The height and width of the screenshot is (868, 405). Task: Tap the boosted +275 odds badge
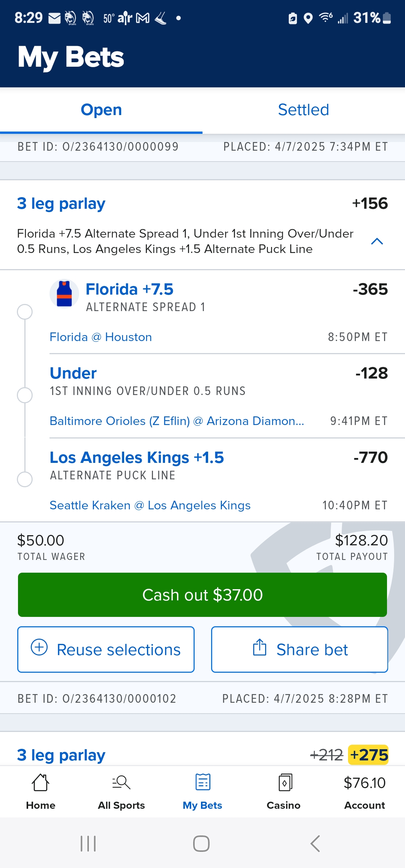tap(368, 755)
